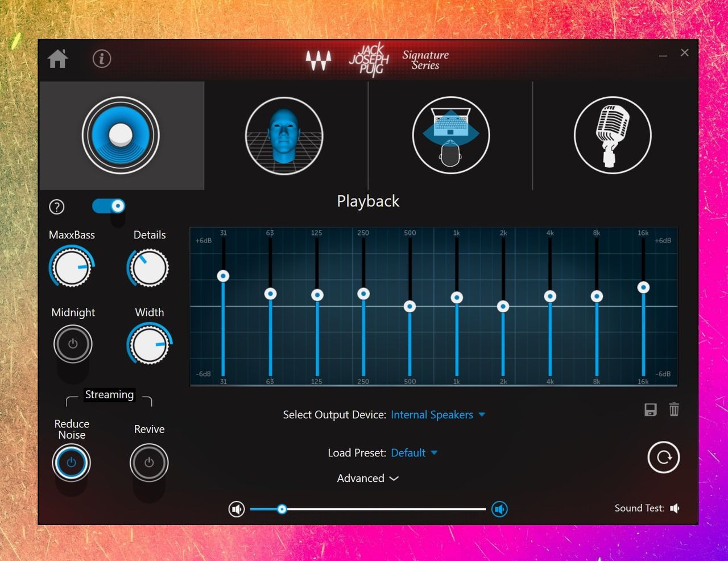Click the 250 Hz equalizer slider handle
This screenshot has height=561, width=728.
pos(363,294)
